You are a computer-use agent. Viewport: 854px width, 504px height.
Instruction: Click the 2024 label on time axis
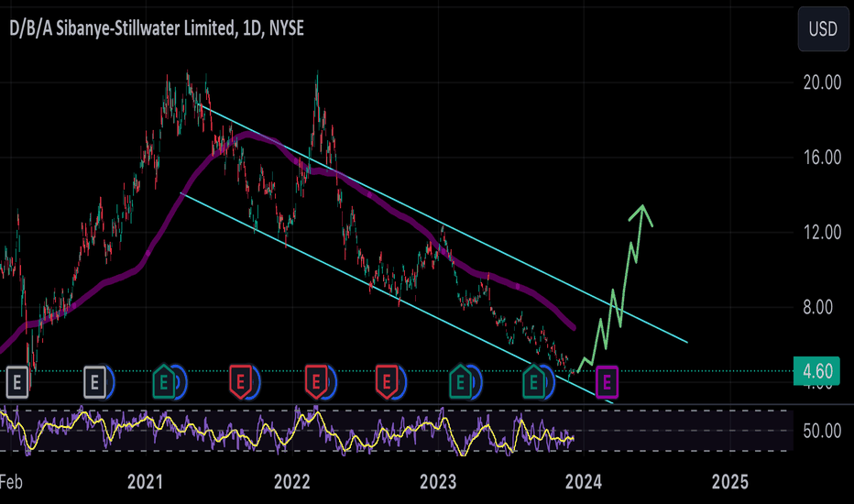pyautogui.click(x=584, y=482)
